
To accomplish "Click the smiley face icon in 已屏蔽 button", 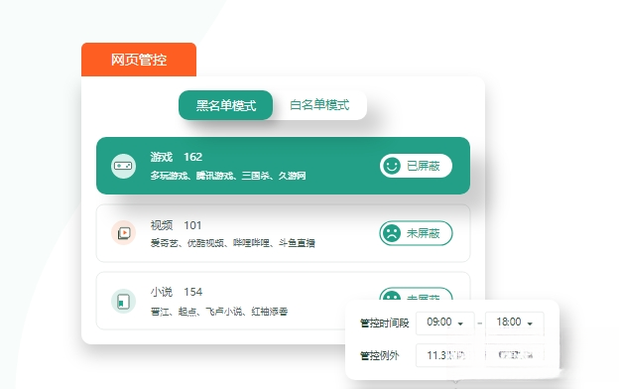I will coord(392,166).
